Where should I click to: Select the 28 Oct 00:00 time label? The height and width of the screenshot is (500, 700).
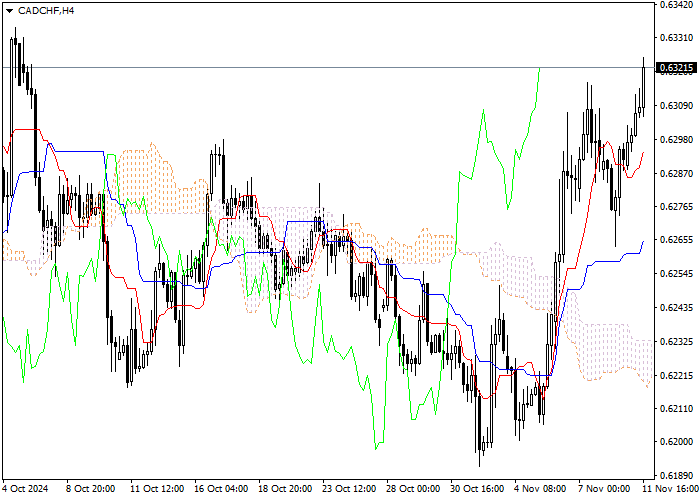click(414, 489)
